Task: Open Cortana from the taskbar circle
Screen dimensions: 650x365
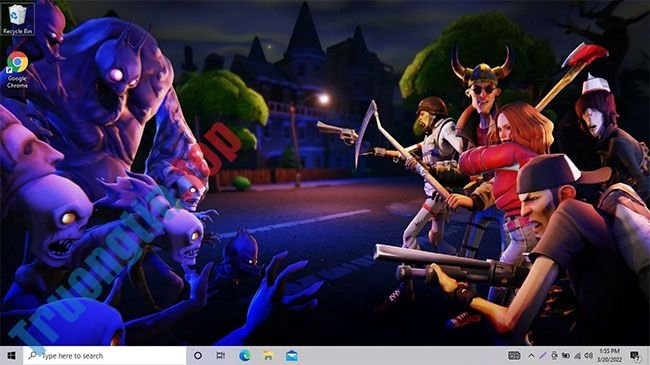Action: point(198,355)
